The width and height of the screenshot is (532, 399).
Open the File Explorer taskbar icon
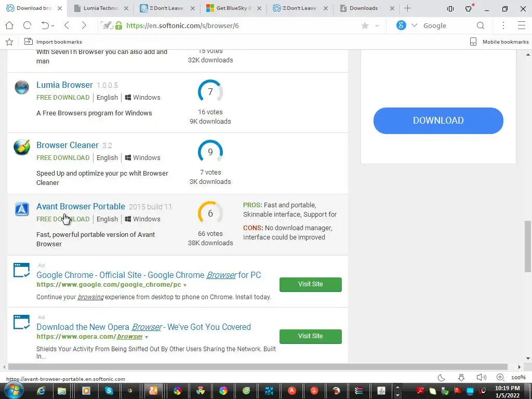tap(61, 391)
